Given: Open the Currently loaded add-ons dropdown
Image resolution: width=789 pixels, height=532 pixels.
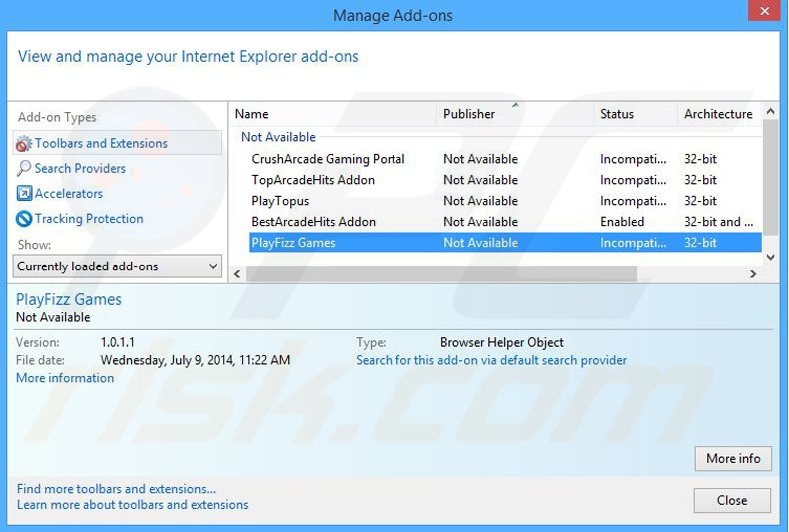Looking at the screenshot, I should tap(117, 266).
